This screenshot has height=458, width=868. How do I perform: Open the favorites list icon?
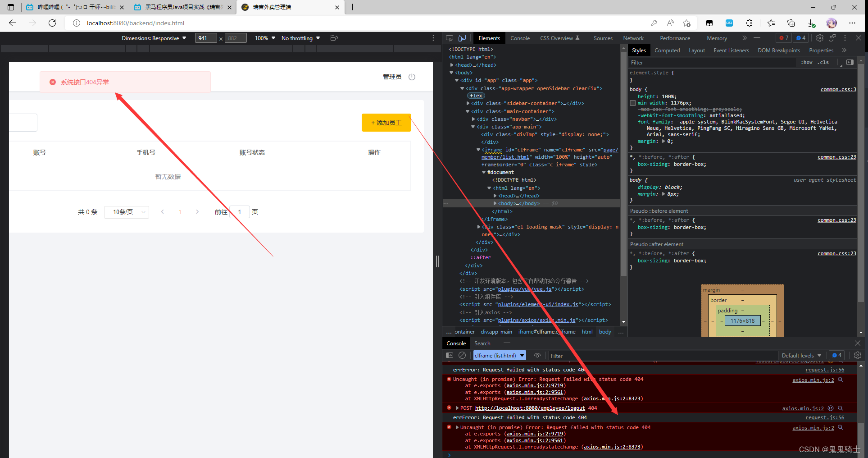[771, 23]
